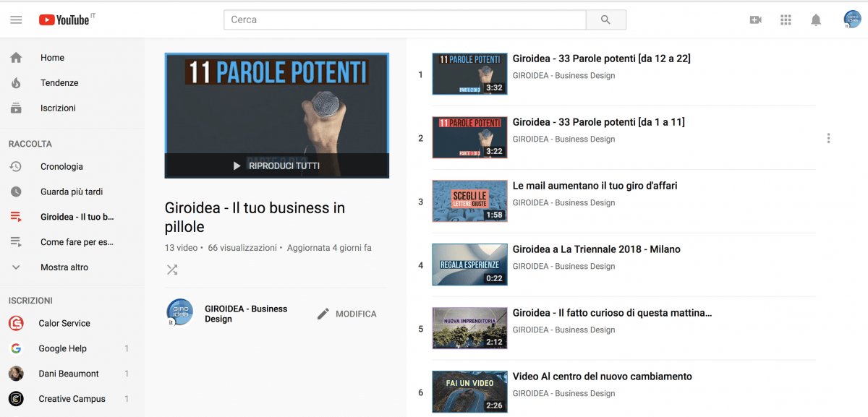Open GIROIDEA - Business Design channel link
The image size is (868, 417).
(x=246, y=314)
